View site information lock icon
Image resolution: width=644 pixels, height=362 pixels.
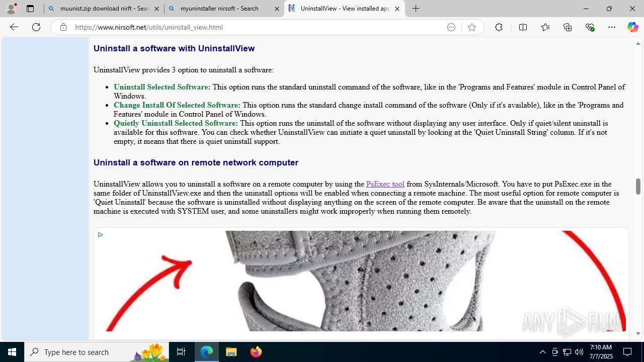[63, 27]
